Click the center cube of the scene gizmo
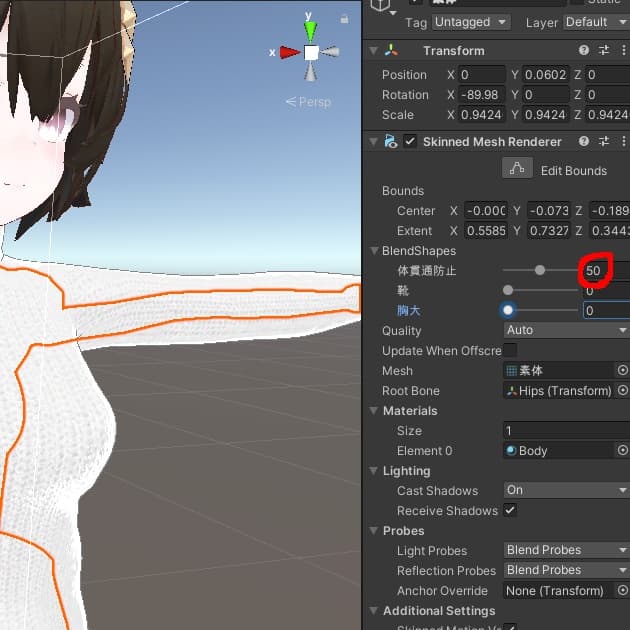The height and width of the screenshot is (630, 630). [311, 53]
